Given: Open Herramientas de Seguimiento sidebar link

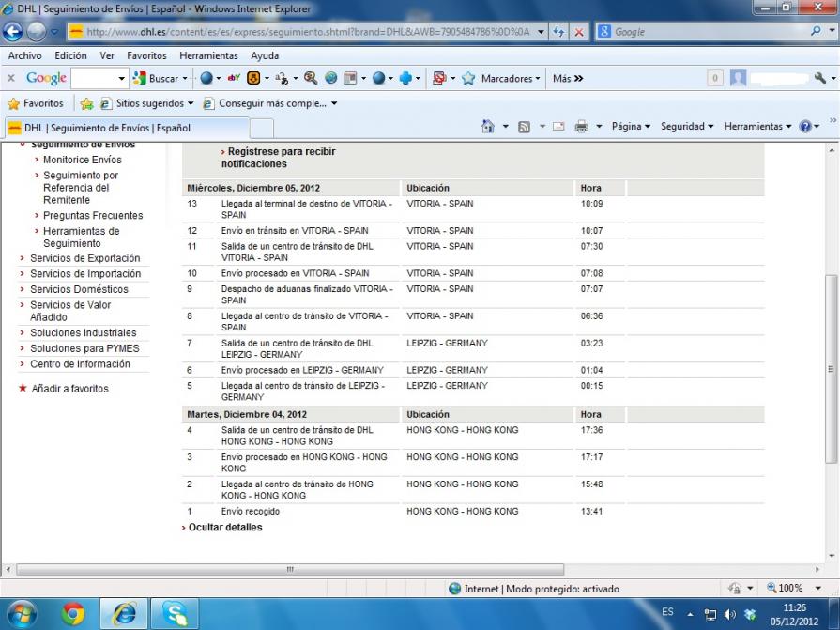Looking at the screenshot, I should tap(81, 237).
